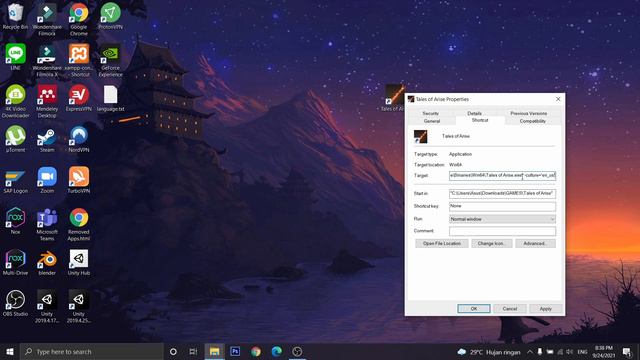Open Photoshop from the taskbar
Viewport: 640px width, 360px height.
[235, 351]
